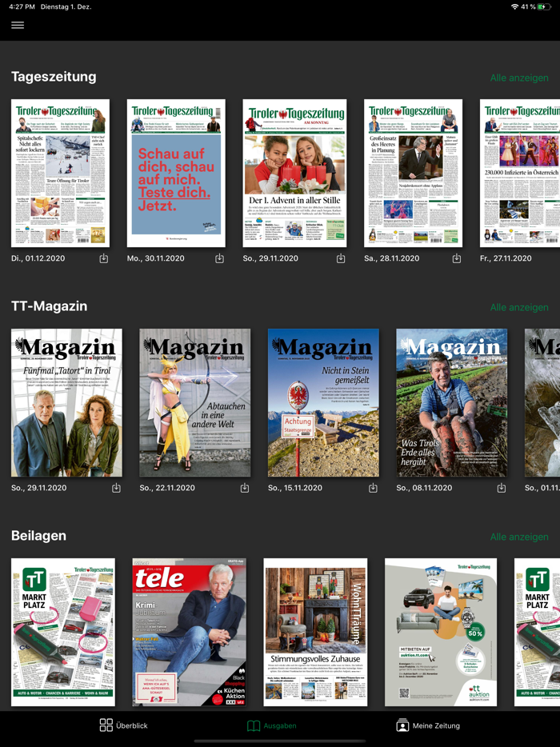The width and height of the screenshot is (560, 747).
Task: Open the Sa., 28.11.2020 newspaper cover
Action: point(414,173)
